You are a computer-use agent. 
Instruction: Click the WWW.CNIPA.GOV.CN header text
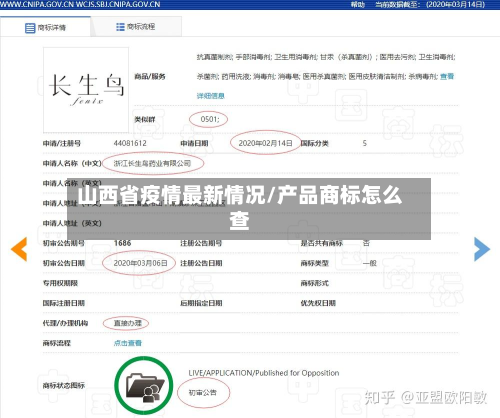coord(37,4)
